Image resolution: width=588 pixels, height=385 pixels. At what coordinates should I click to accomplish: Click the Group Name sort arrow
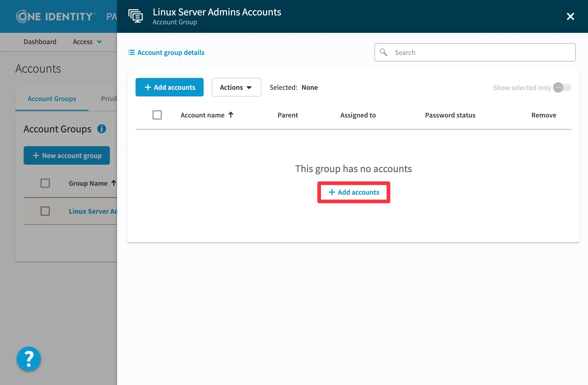113,183
